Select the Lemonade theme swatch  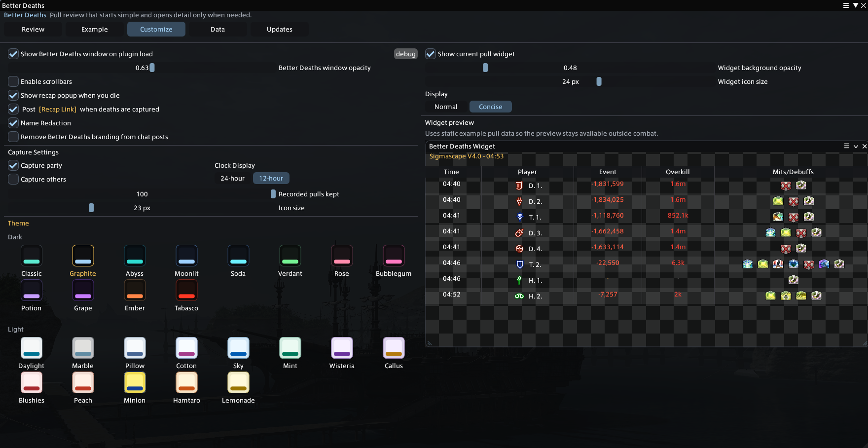(x=238, y=382)
